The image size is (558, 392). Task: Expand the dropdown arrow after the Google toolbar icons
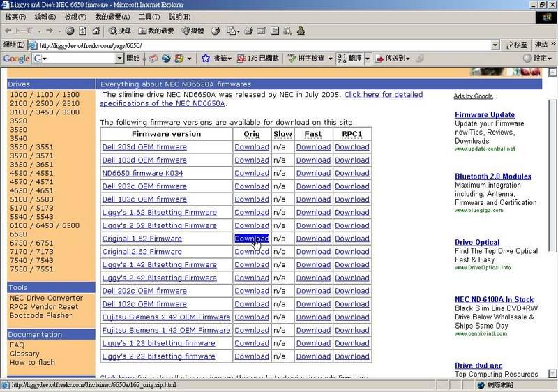pyautogui.click(x=189, y=59)
